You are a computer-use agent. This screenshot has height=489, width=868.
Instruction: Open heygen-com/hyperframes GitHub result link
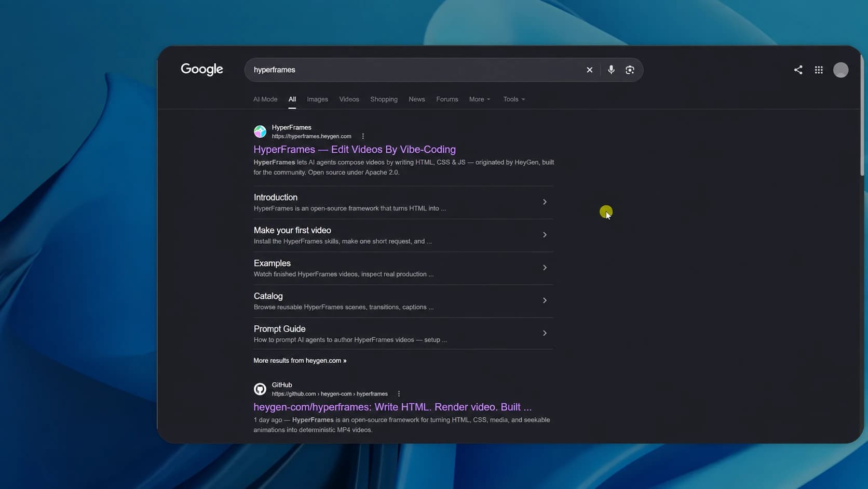pyautogui.click(x=392, y=407)
